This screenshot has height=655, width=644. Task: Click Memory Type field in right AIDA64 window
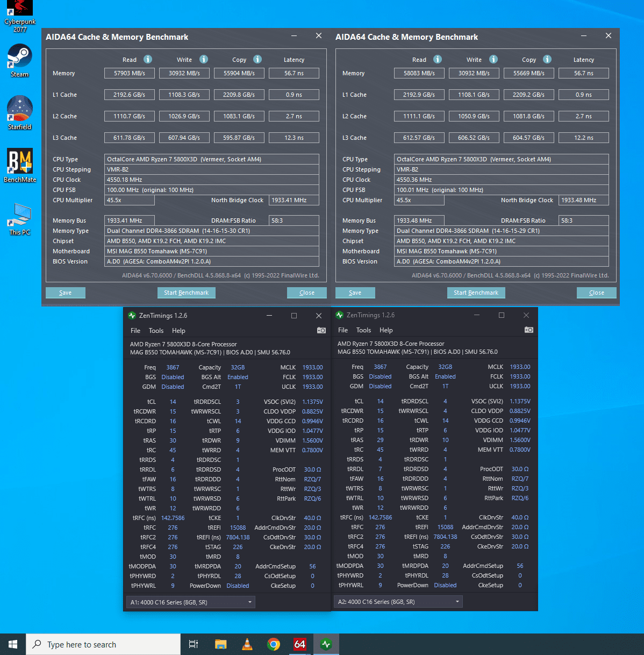click(x=502, y=231)
